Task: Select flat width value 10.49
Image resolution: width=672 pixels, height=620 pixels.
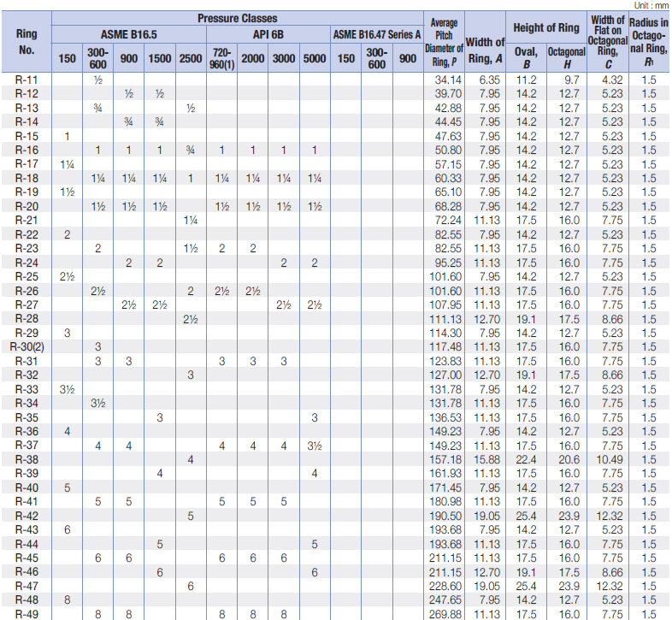Action: (x=610, y=459)
